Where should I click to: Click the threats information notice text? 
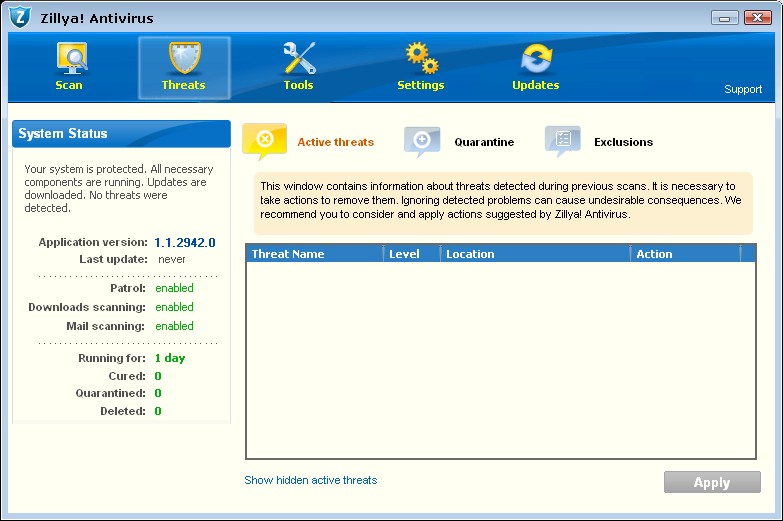[500, 200]
